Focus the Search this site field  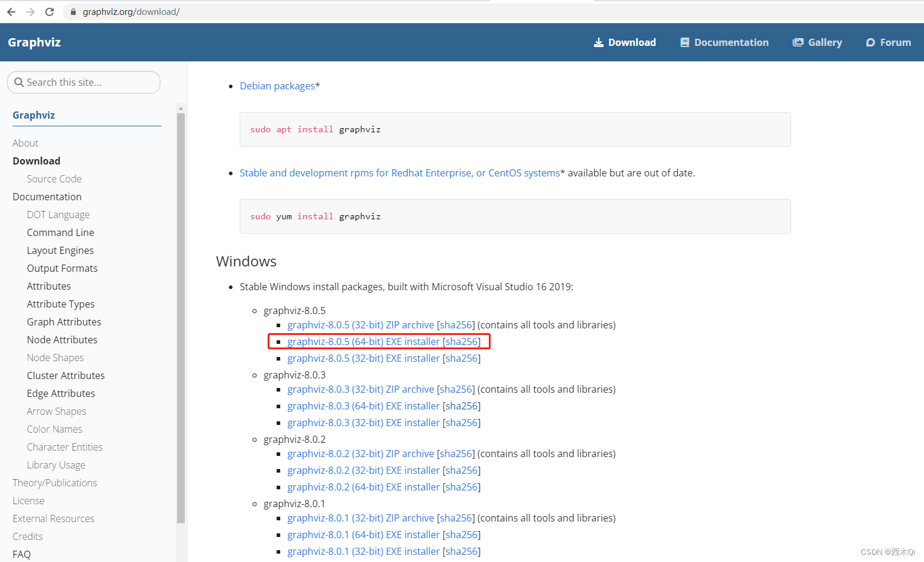pos(83,82)
